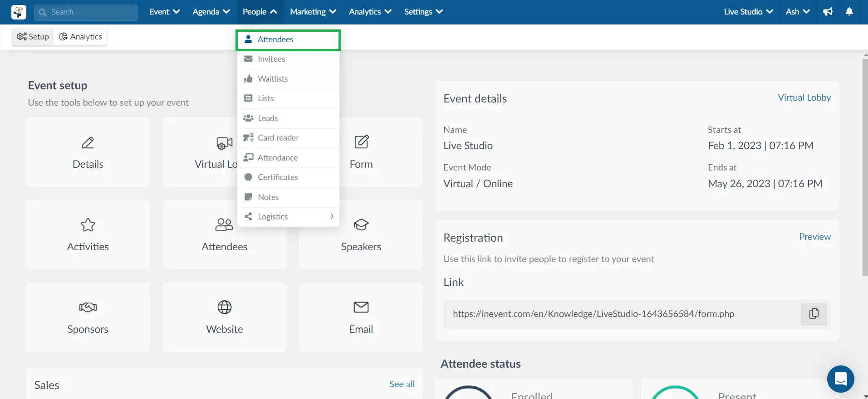Viewport: 868px width, 399px height.
Task: Select Lists menu item
Action: [288, 98]
